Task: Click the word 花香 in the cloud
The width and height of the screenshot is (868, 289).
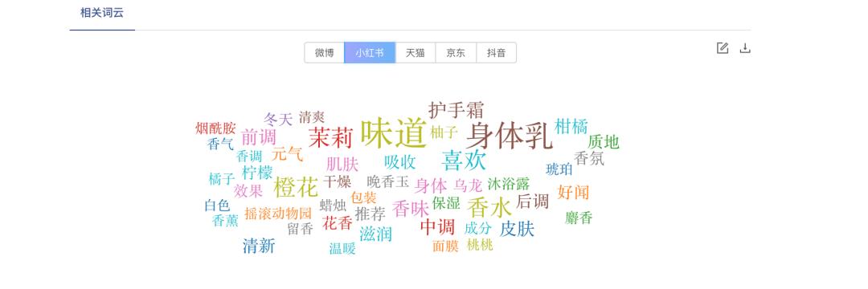Action: [337, 223]
